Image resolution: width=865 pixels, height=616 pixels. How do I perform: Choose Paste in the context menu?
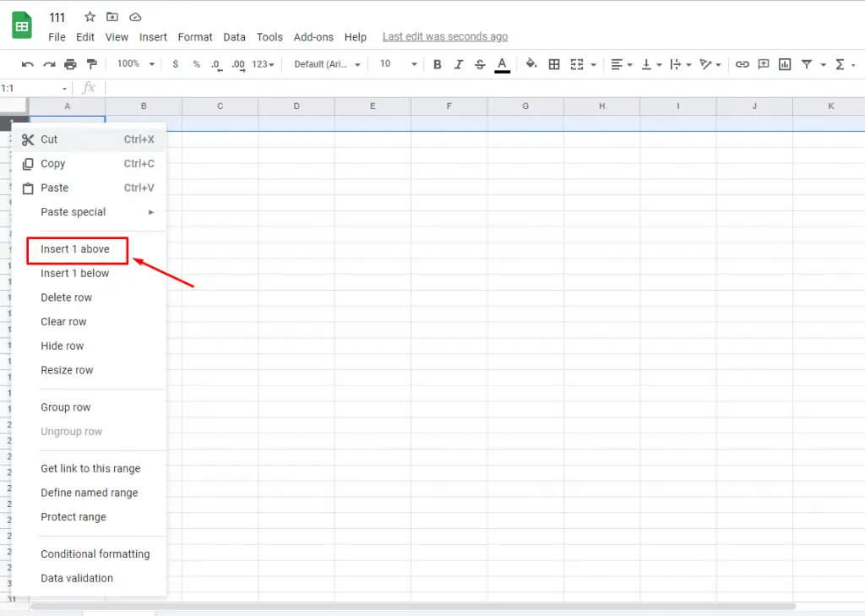(89, 188)
